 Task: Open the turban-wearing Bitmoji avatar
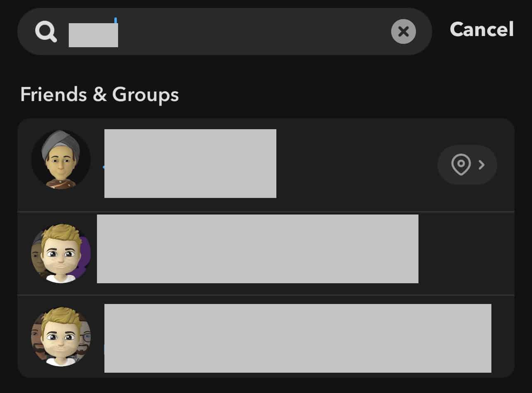[61, 159]
